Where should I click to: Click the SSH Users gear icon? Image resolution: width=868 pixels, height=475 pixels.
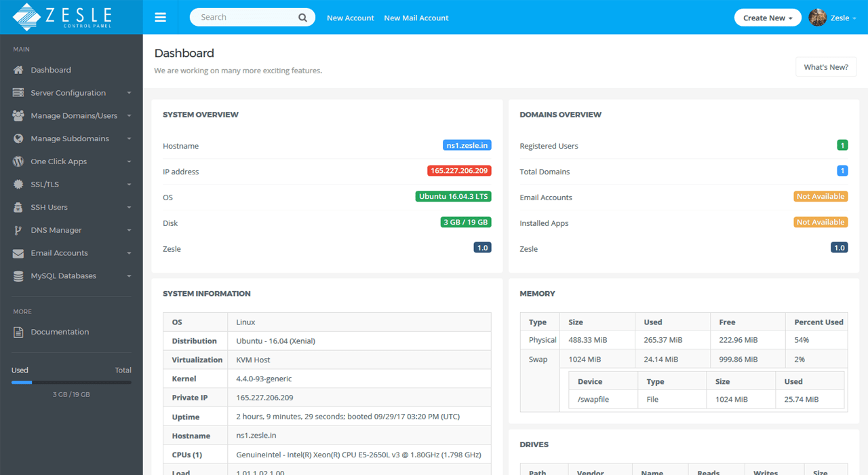tap(18, 208)
